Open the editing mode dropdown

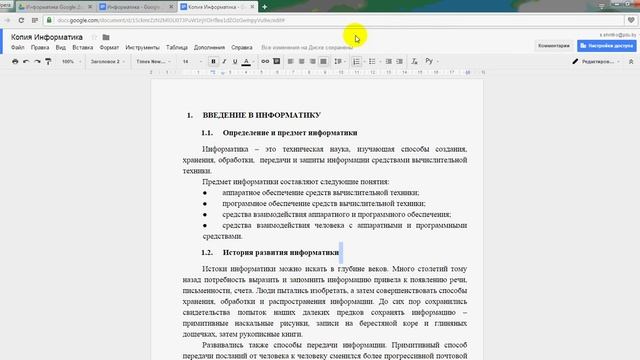click(x=597, y=62)
